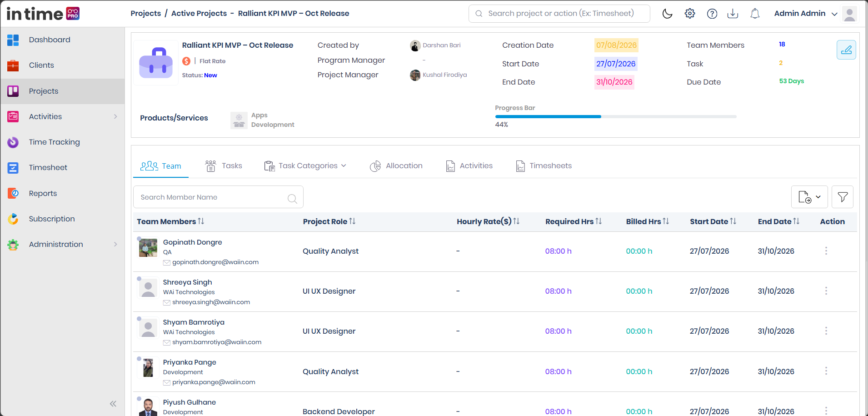The image size is (868, 416).
Task: Open action menu for Priyanka Pange
Action: tap(826, 371)
